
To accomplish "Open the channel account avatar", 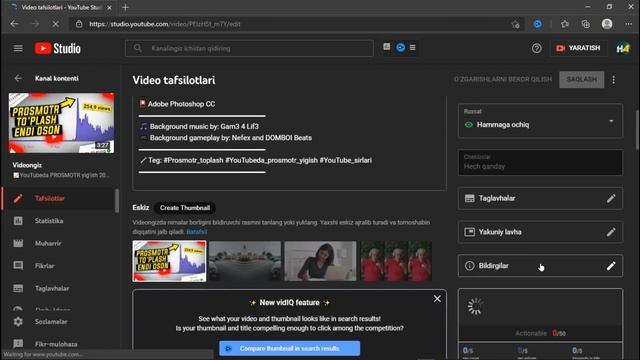I will point(623,49).
